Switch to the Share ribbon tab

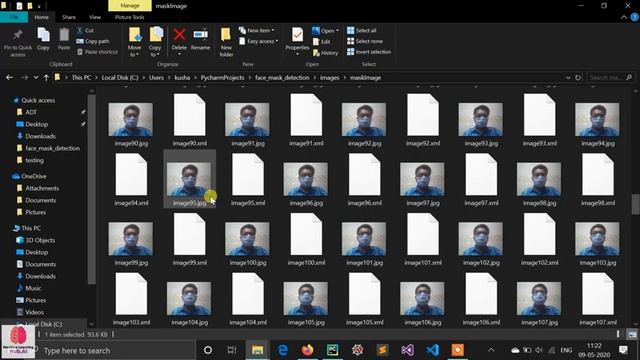[x=69, y=17]
